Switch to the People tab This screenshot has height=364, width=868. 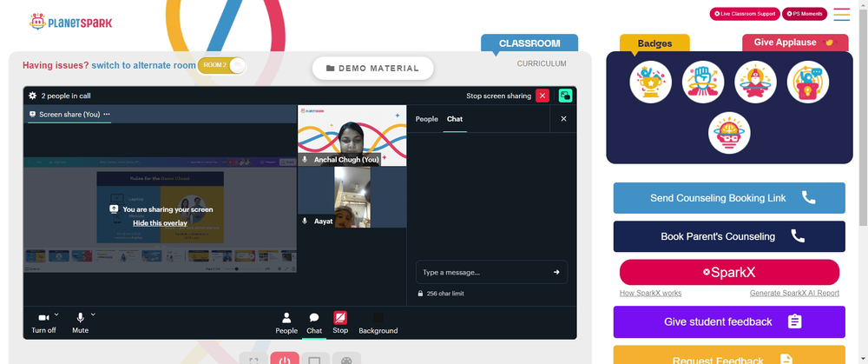coord(426,118)
